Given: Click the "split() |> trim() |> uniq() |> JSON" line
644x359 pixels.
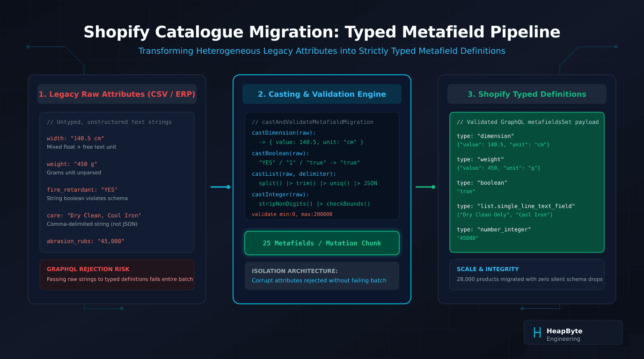Looking at the screenshot, I should coord(318,183).
